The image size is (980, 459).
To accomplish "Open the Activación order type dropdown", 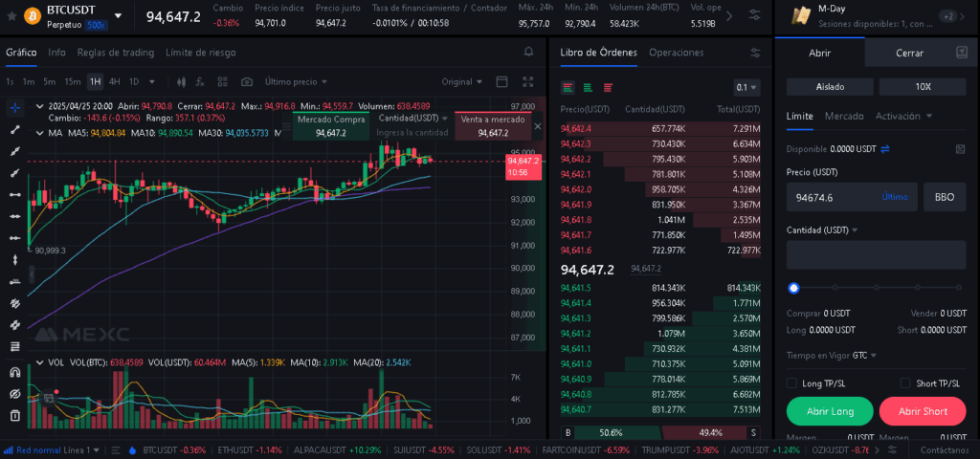I will (903, 116).
